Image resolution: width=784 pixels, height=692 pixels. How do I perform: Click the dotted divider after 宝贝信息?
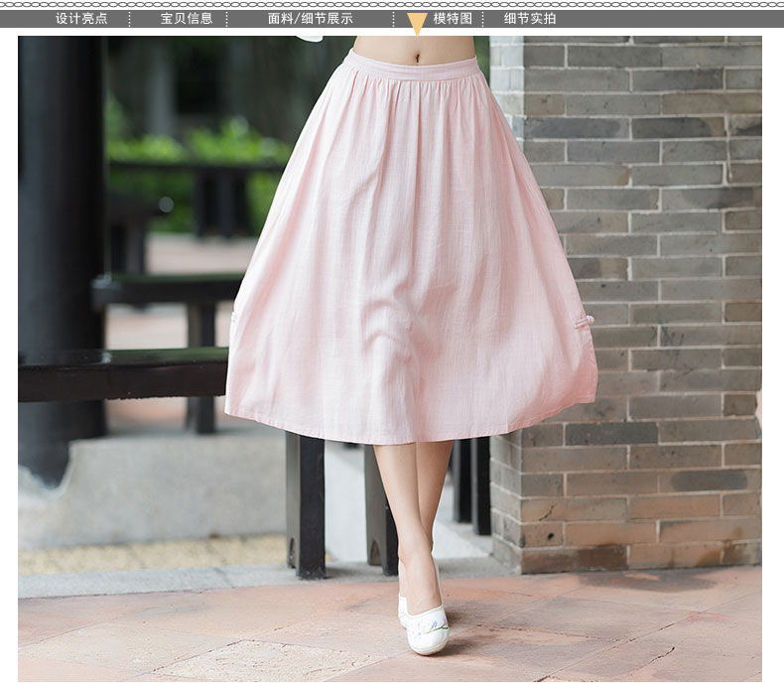226,19
